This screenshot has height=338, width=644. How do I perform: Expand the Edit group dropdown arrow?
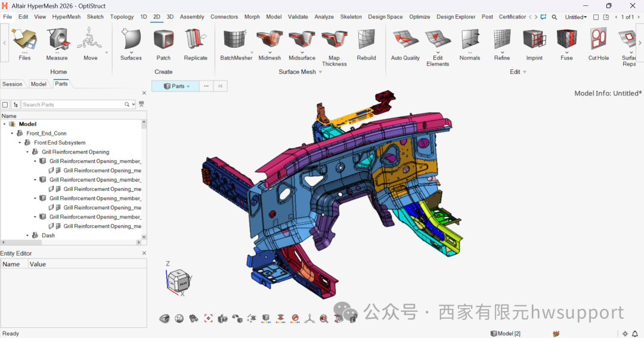[525, 72]
